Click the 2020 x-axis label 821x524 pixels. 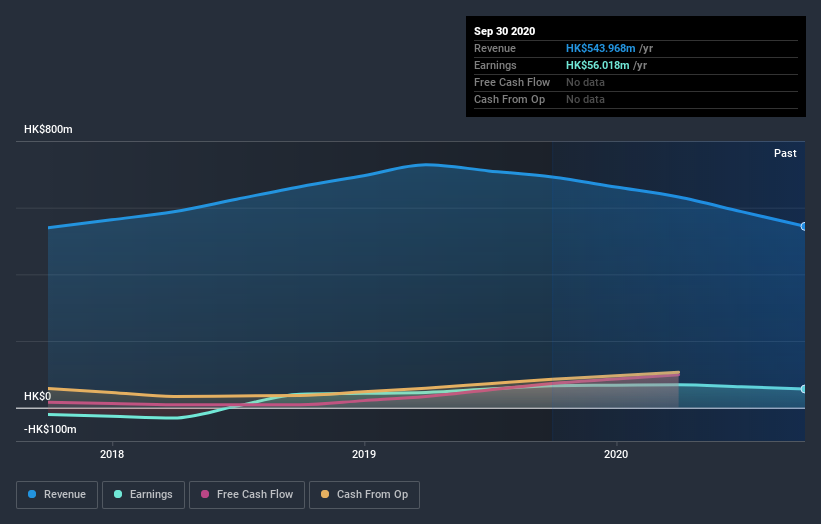point(616,454)
